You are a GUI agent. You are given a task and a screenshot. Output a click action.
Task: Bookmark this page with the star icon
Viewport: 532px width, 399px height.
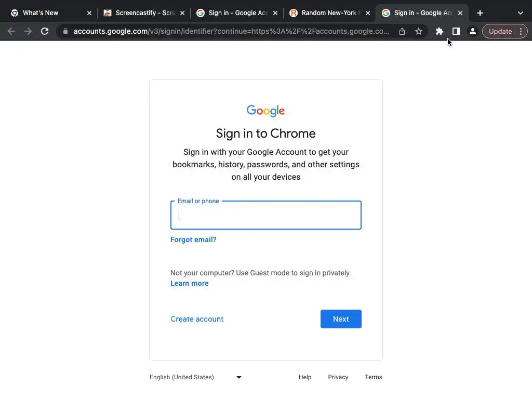tap(419, 31)
